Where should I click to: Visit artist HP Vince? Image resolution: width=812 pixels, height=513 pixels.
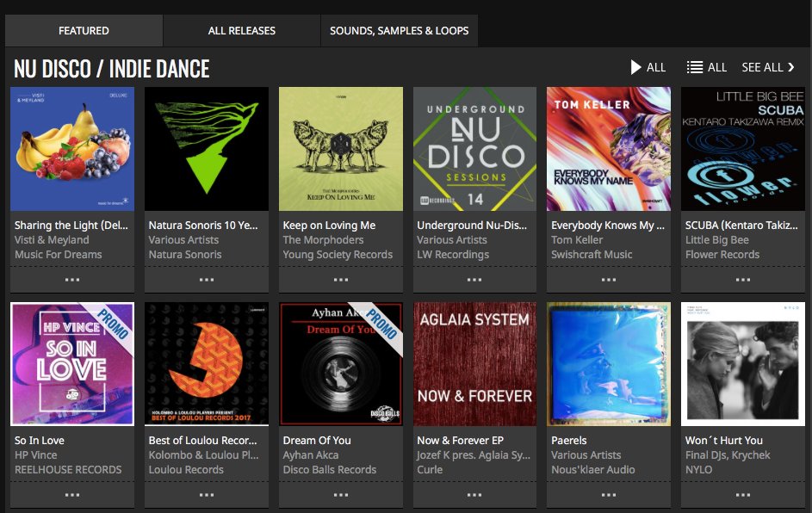[x=35, y=455]
